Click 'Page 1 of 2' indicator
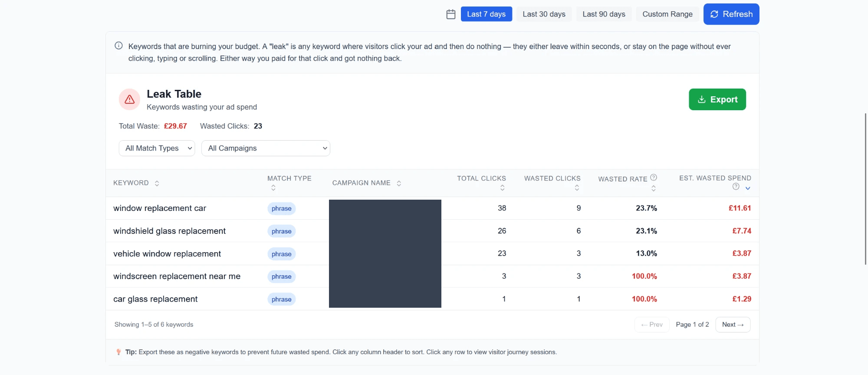The width and height of the screenshot is (868, 375). (x=692, y=325)
